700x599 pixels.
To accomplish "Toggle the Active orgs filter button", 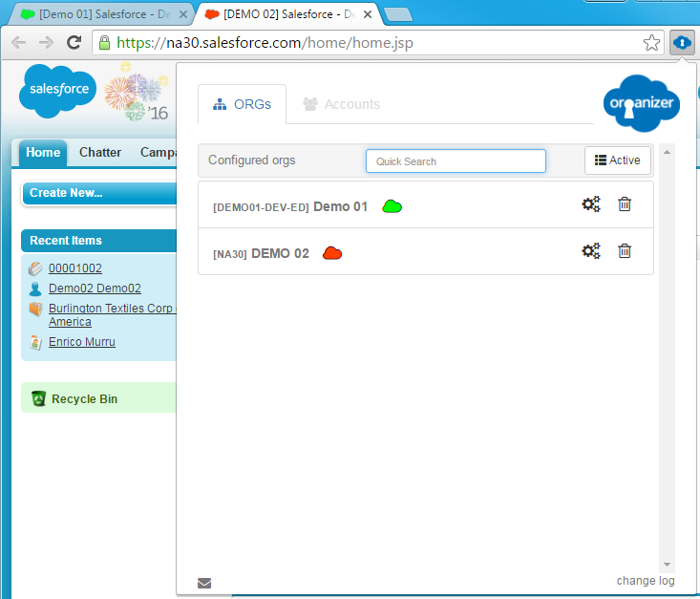I will (x=618, y=160).
